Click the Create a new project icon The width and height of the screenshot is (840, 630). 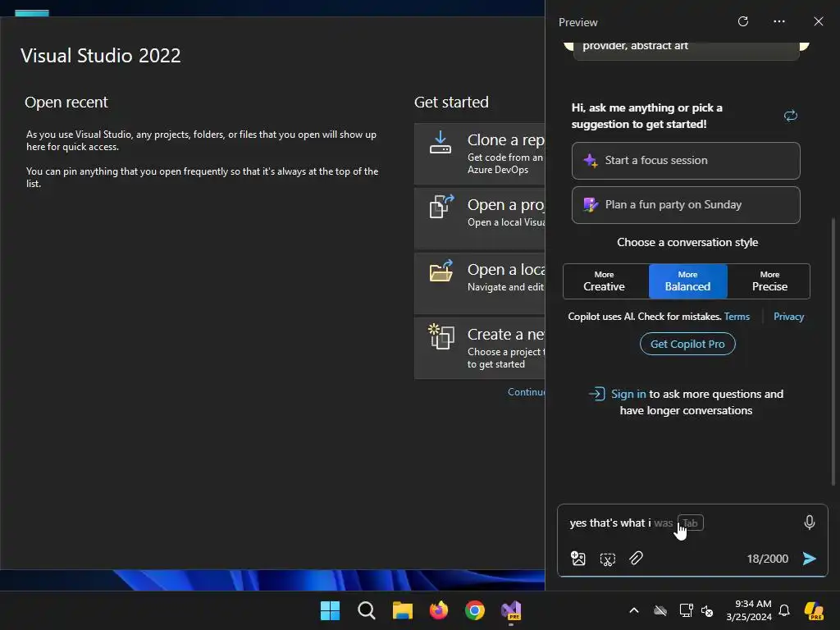(x=441, y=336)
